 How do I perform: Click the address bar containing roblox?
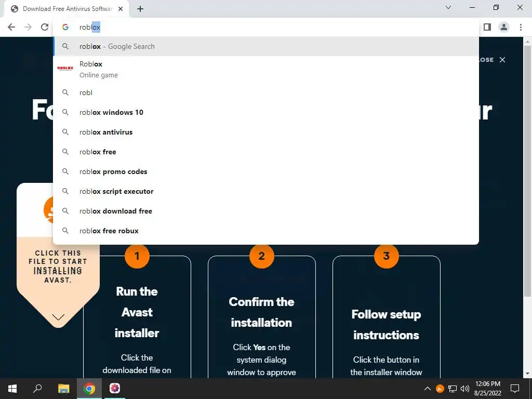[266, 27]
